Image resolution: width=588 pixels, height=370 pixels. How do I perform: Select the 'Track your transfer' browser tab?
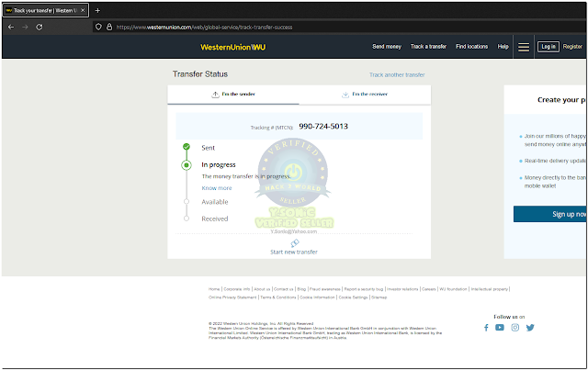click(46, 10)
